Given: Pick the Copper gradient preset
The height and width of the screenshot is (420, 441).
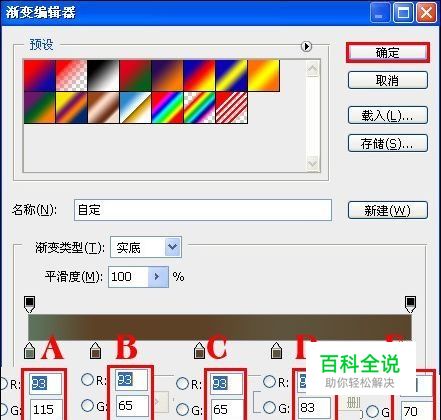Looking at the screenshot, I should (104, 108).
